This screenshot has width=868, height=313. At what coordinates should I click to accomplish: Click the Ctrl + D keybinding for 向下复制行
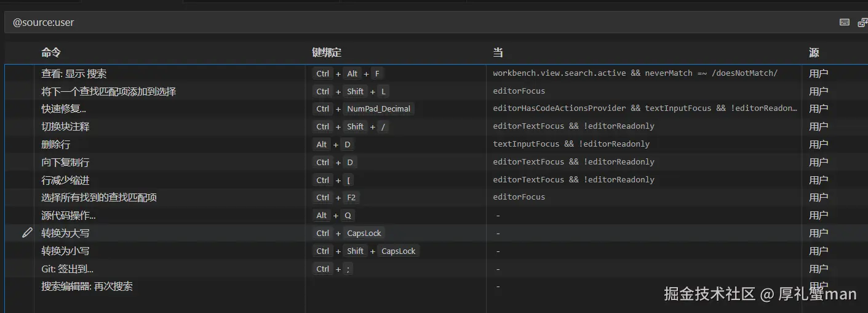[x=334, y=163]
